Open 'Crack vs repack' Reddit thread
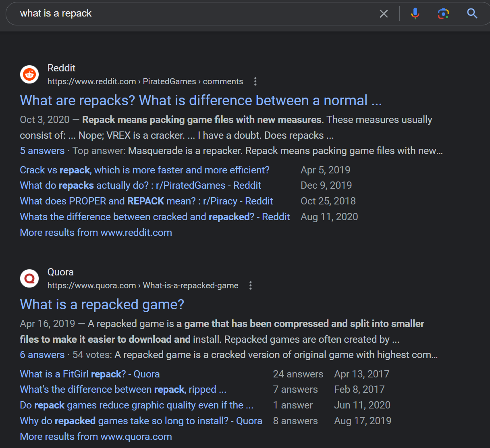This screenshot has width=490, height=448. 144,170
